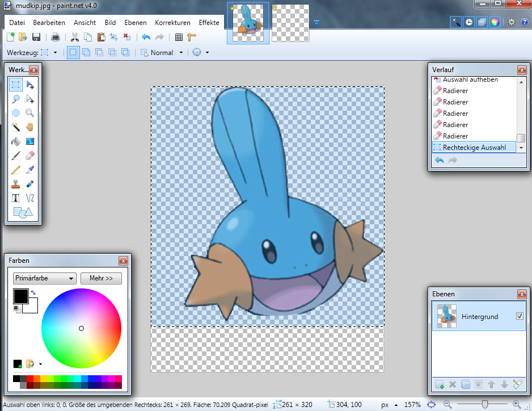The image size is (532, 411).
Task: Open the Effekte menu
Action: (x=209, y=22)
